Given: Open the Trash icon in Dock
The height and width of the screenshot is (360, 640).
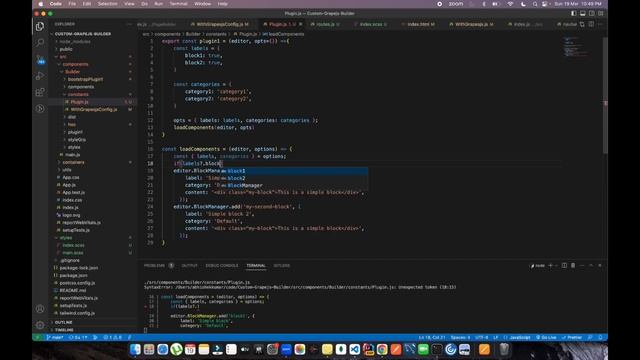Looking at the screenshot, I should [504, 349].
